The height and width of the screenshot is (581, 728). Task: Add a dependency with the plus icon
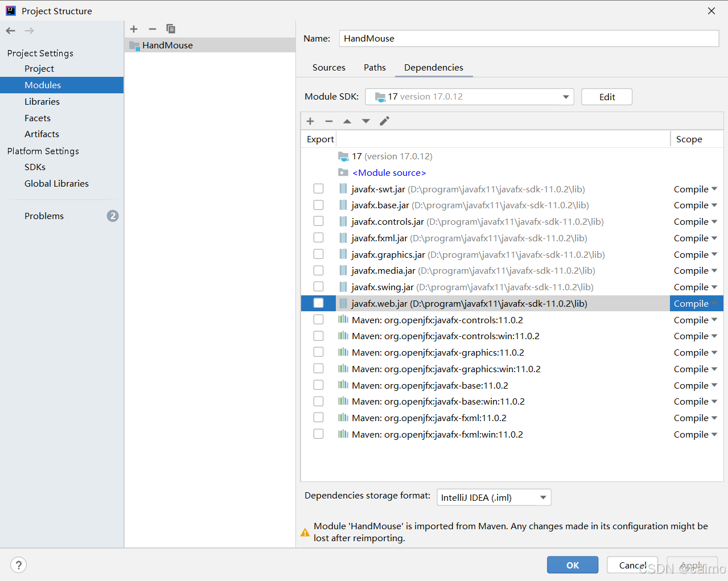(x=310, y=121)
